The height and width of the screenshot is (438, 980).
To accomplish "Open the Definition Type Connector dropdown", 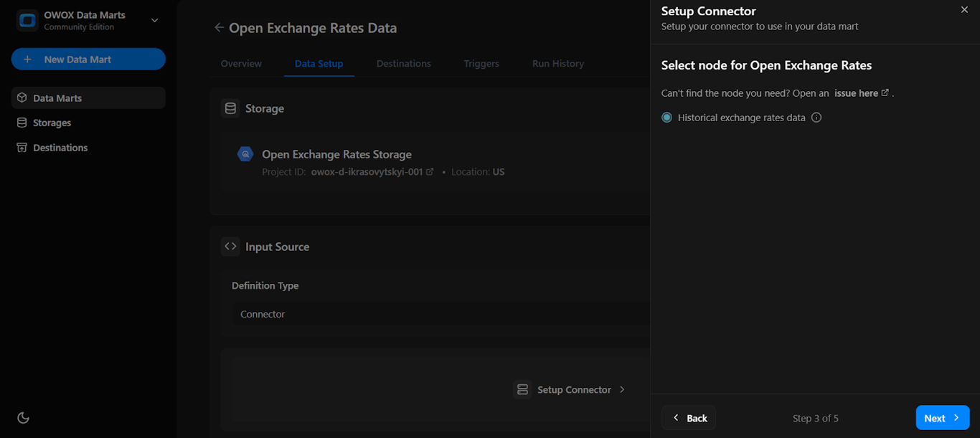I will click(x=440, y=314).
